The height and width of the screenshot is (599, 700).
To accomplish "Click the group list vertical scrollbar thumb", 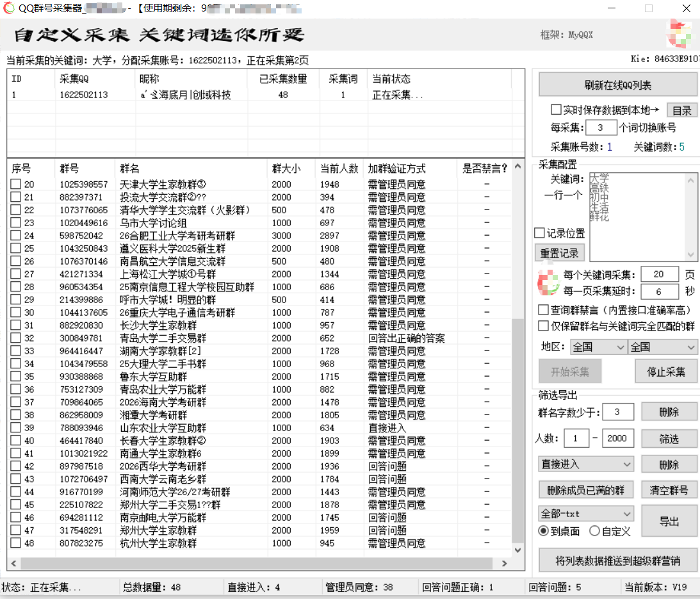I will coord(518,430).
